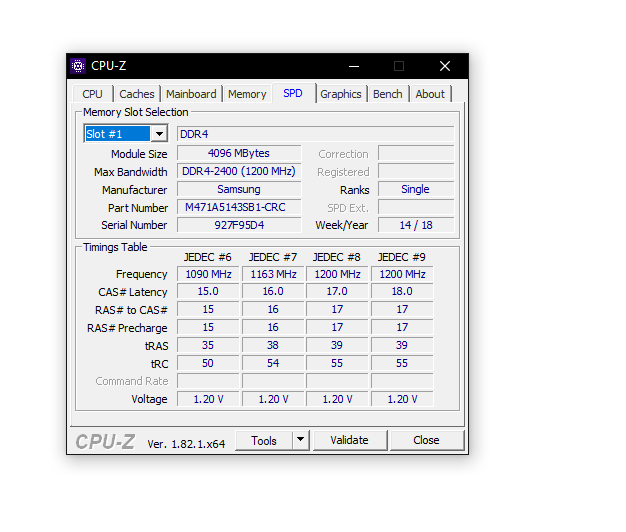This screenshot has width=626, height=532.
Task: Click the DDR4 memory type field
Action: tap(315, 134)
